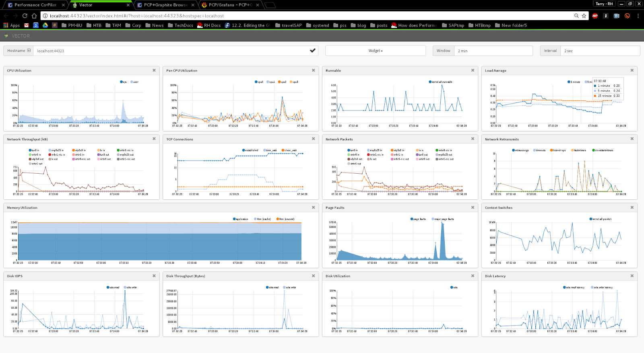
Task: Toggle slowstartretrans in Network Retransmits legend
Action: coord(603,150)
